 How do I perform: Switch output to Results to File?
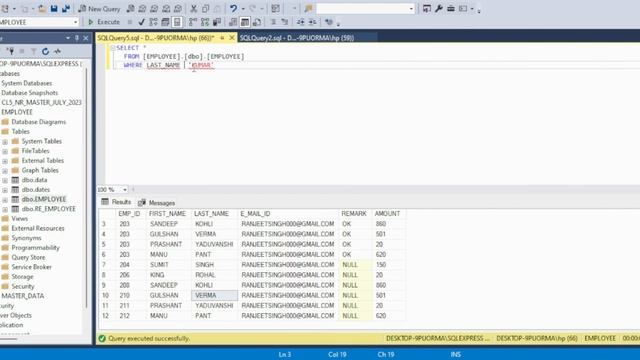[x=257, y=22]
